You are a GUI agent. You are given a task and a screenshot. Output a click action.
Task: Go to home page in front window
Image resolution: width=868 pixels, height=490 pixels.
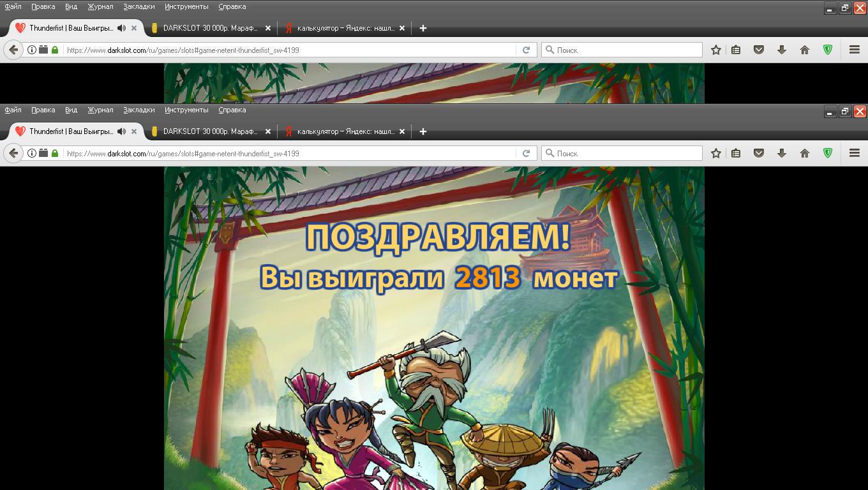point(804,153)
